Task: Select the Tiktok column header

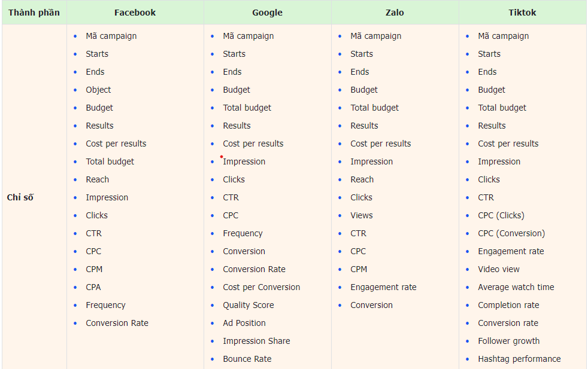Action: (522, 13)
